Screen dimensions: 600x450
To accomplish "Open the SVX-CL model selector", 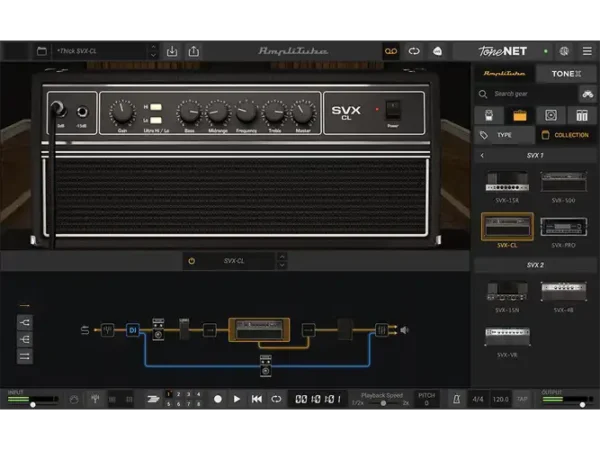I will pos(234,261).
